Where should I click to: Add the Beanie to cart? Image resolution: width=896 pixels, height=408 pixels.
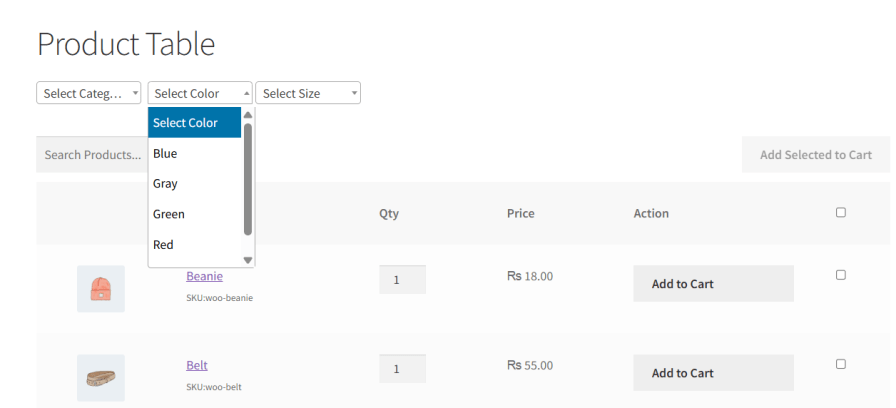[x=713, y=284]
